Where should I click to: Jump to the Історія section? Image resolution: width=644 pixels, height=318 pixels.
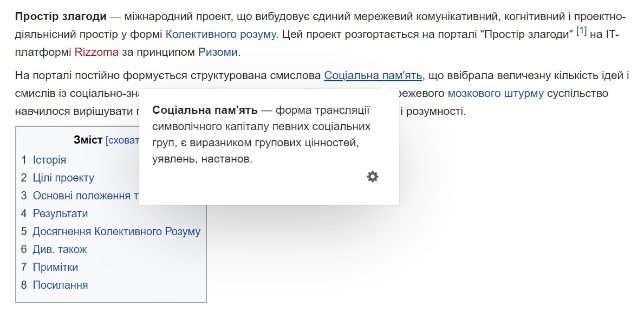point(49,160)
